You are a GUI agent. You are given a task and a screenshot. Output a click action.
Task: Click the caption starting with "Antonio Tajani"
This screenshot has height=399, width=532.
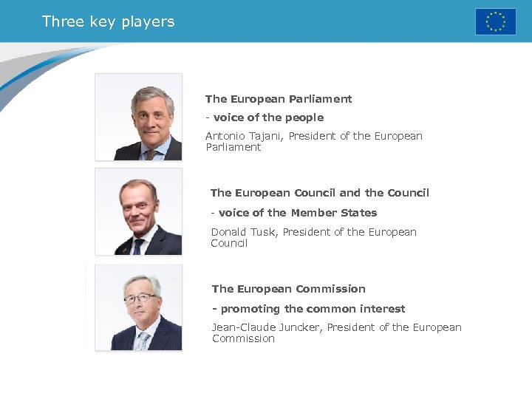[x=313, y=136]
